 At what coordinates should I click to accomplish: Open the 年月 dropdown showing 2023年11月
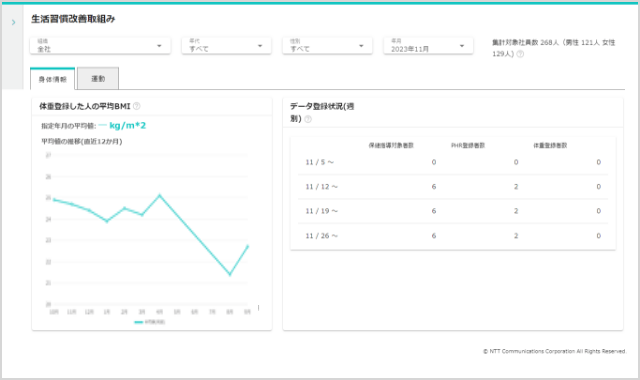tap(428, 45)
